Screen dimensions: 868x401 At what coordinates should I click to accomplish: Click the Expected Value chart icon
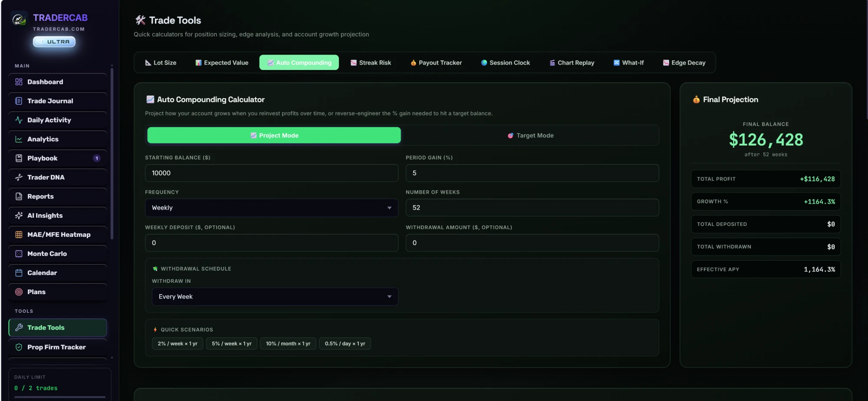click(x=198, y=63)
